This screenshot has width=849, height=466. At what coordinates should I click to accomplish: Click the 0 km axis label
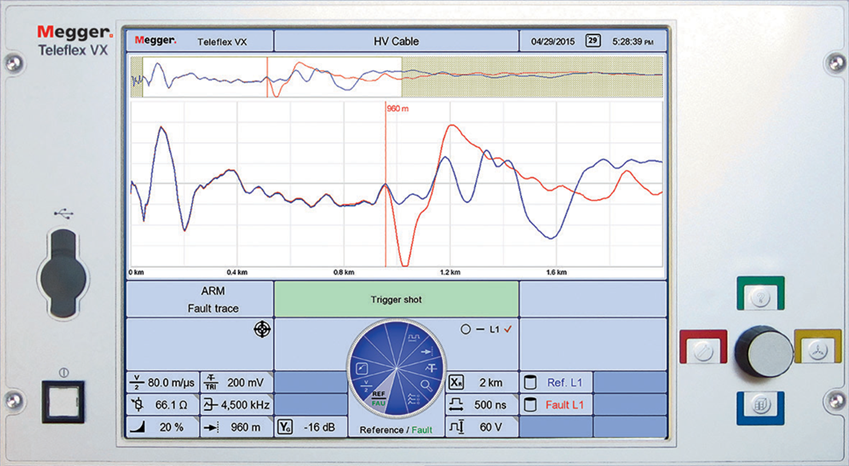tap(136, 272)
